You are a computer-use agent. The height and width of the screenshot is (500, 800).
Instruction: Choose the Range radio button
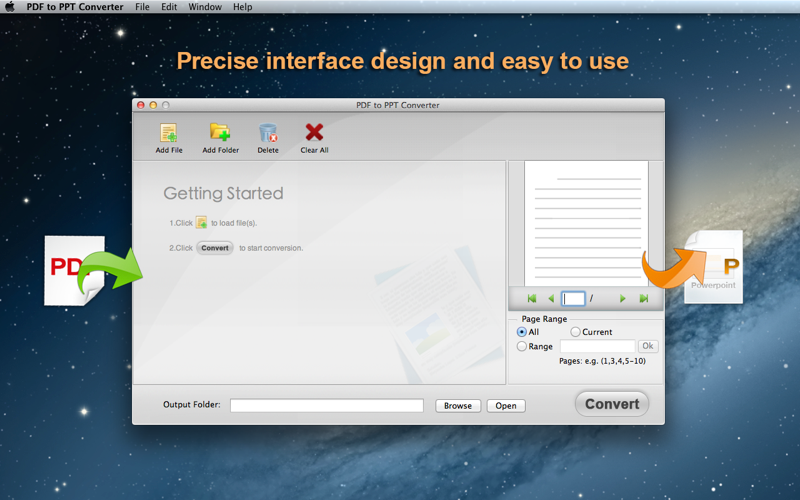pyautogui.click(x=522, y=346)
